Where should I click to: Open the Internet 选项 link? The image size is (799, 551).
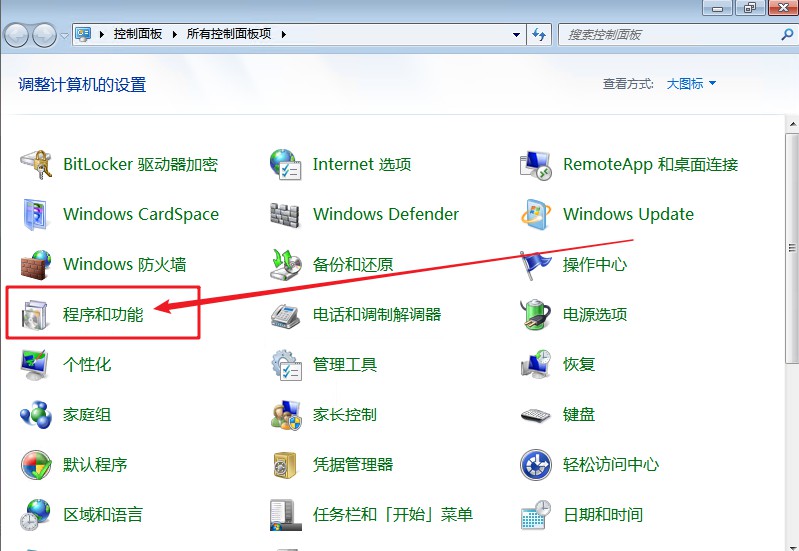coord(361,164)
